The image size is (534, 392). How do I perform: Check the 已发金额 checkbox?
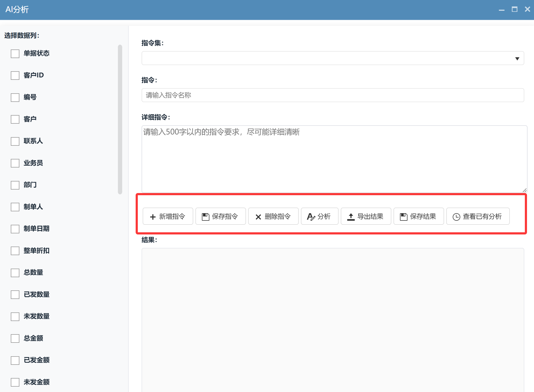coord(15,360)
